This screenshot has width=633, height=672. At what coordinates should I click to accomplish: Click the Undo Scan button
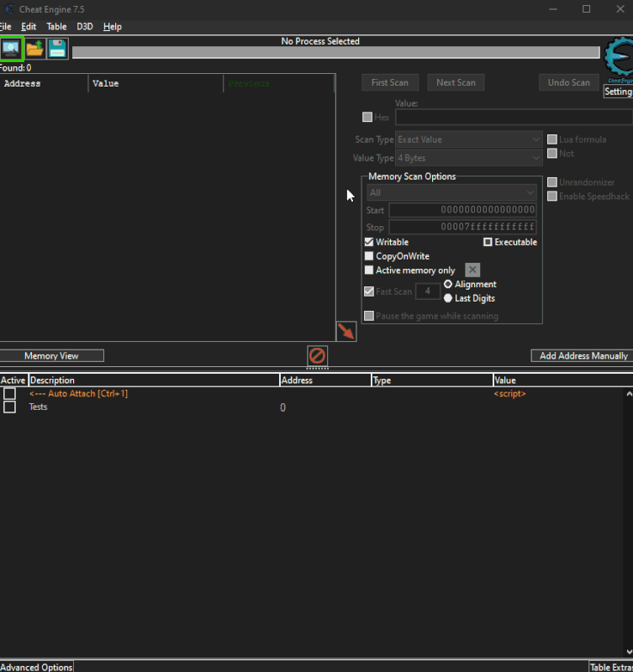(x=568, y=82)
